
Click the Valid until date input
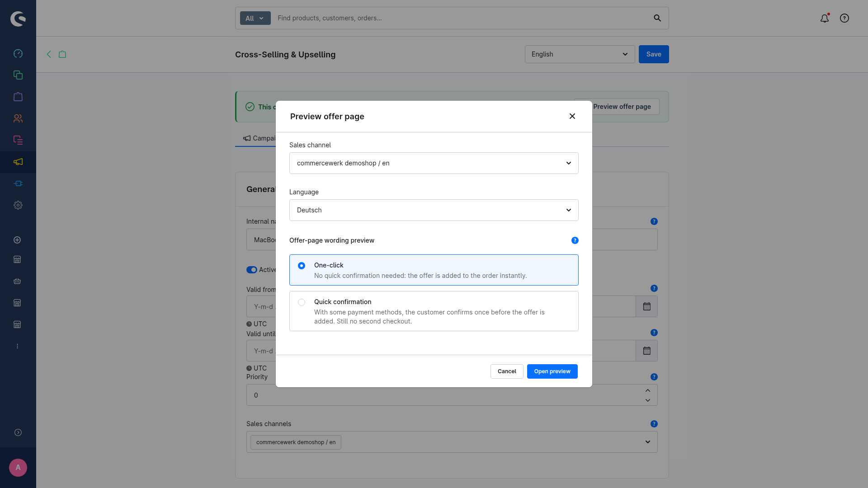pyautogui.click(x=441, y=351)
